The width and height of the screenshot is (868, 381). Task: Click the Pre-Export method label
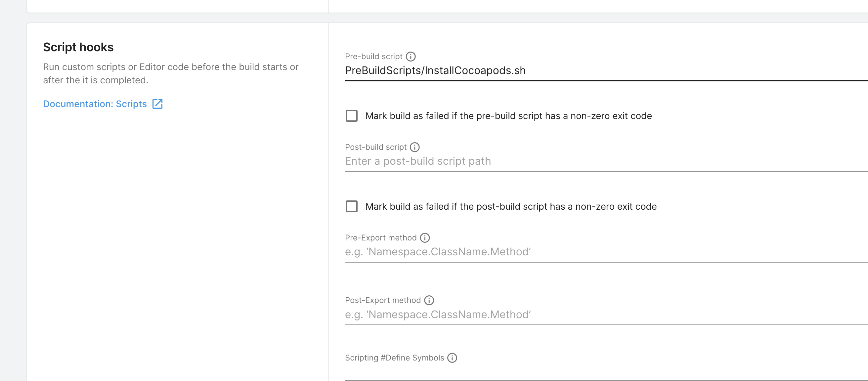coord(380,237)
